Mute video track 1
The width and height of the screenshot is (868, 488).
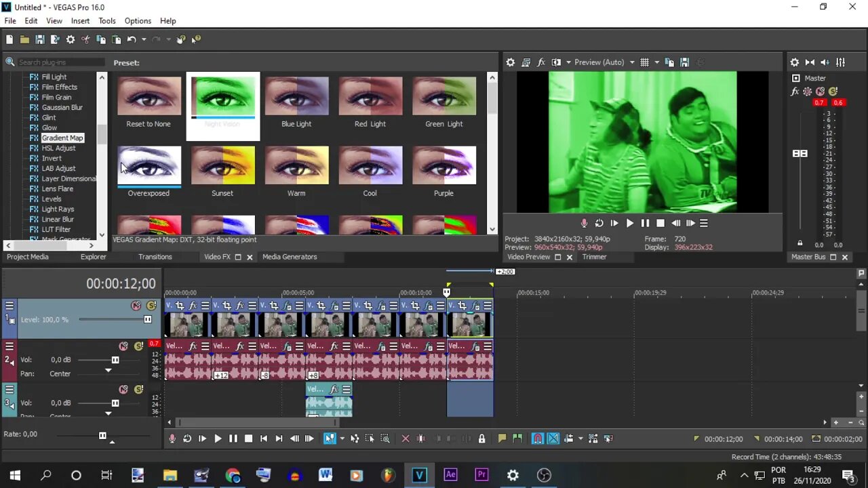[x=136, y=306]
